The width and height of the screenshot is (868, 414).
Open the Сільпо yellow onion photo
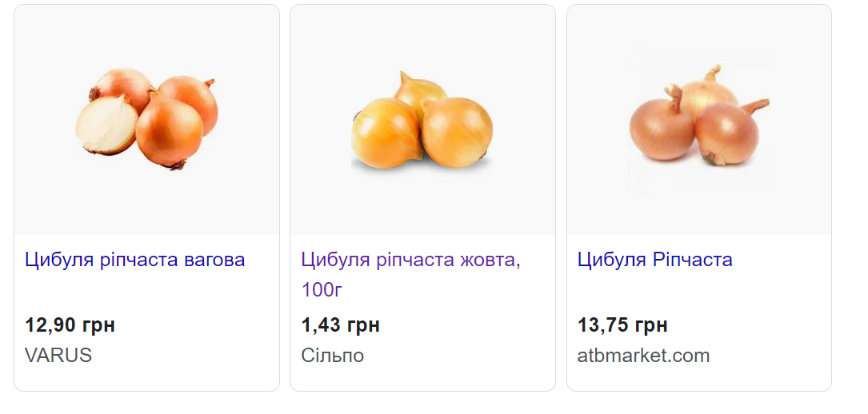pos(422,120)
